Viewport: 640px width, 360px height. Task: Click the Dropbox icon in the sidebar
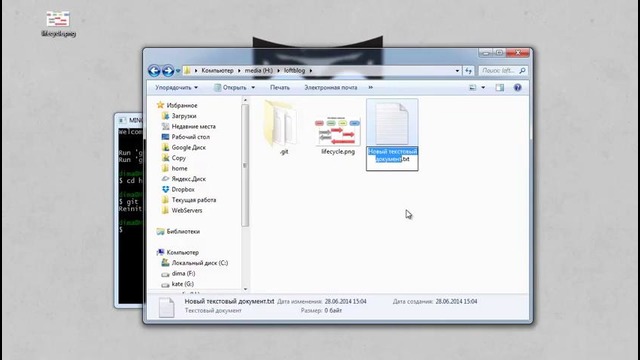click(165, 189)
